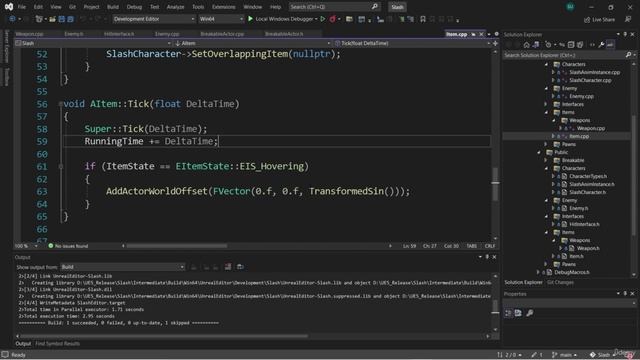Open the Debug menu
This screenshot has width=640, height=360.
tap(134, 7)
